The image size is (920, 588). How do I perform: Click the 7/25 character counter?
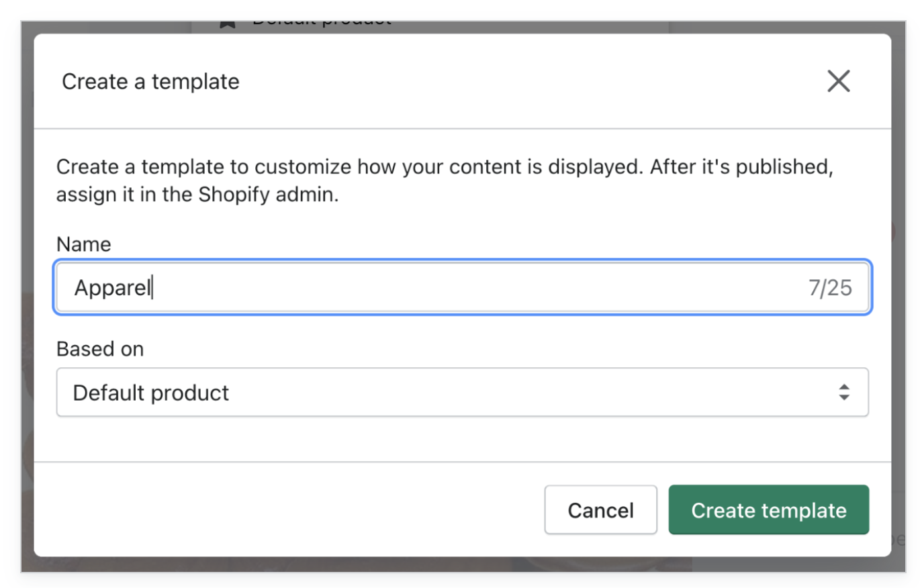click(x=830, y=288)
